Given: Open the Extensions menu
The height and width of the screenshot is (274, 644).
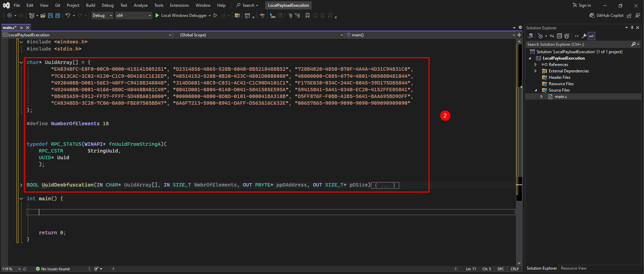Looking at the screenshot, I should [x=179, y=5].
